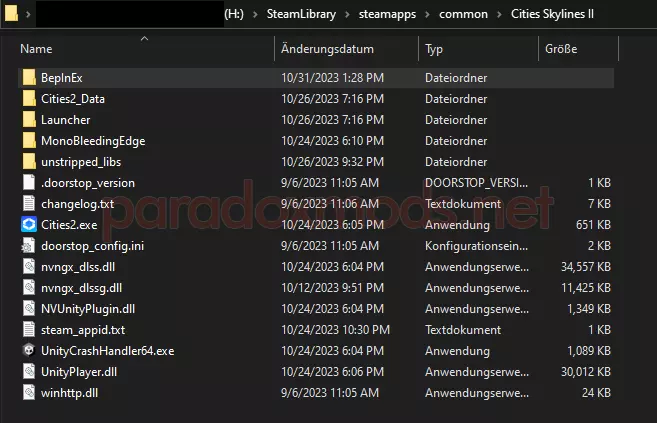657x423 pixels.
Task: Click the unstripped_libs folder name
Action: pyautogui.click(x=81, y=162)
